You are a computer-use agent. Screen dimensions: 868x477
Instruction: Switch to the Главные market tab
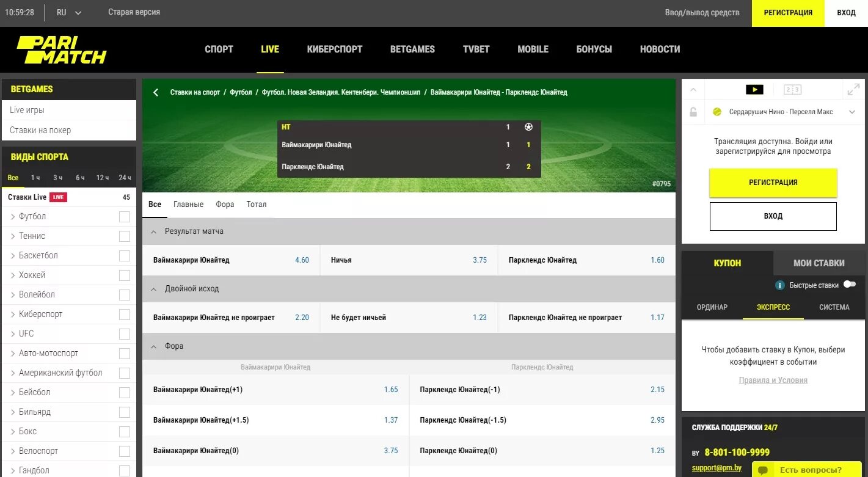coord(188,205)
